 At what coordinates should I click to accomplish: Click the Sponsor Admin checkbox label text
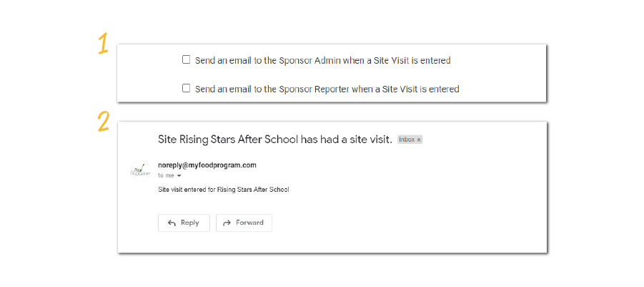(322, 61)
